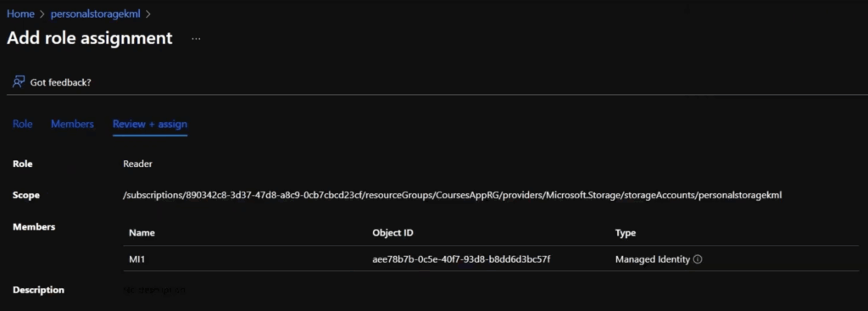The image size is (868, 311).
Task: Click the Managed Identity type text
Action: (653, 259)
